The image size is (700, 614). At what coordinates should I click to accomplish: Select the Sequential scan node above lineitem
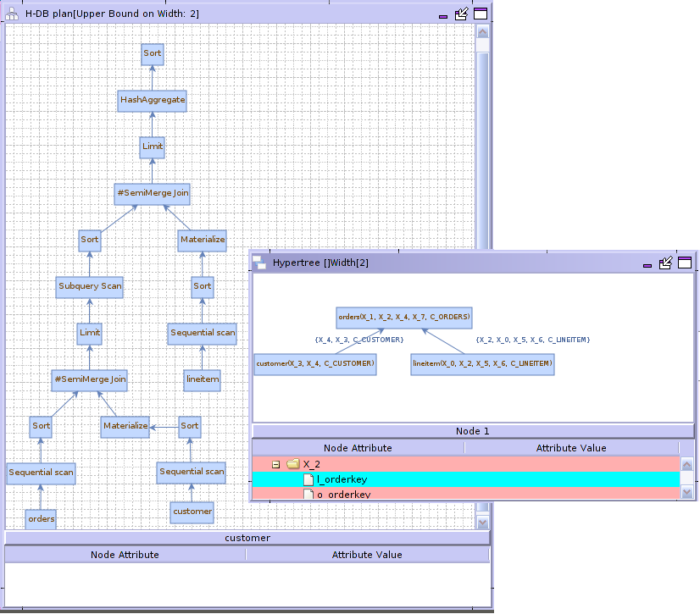point(203,334)
